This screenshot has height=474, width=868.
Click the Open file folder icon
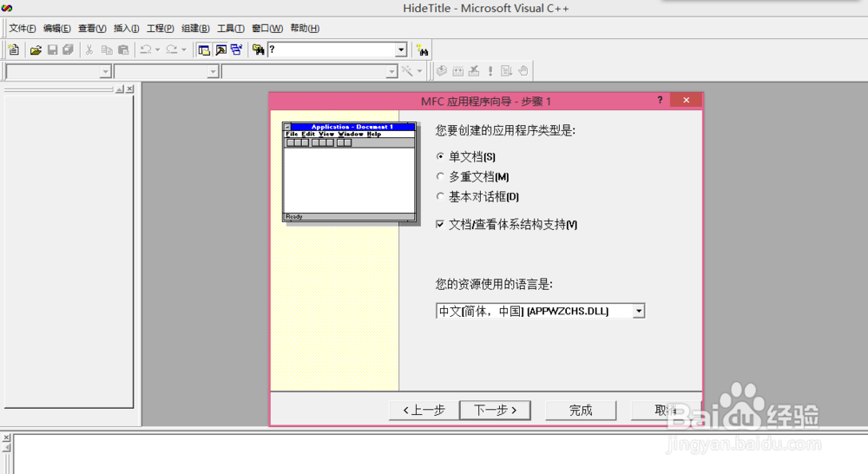pos(36,49)
